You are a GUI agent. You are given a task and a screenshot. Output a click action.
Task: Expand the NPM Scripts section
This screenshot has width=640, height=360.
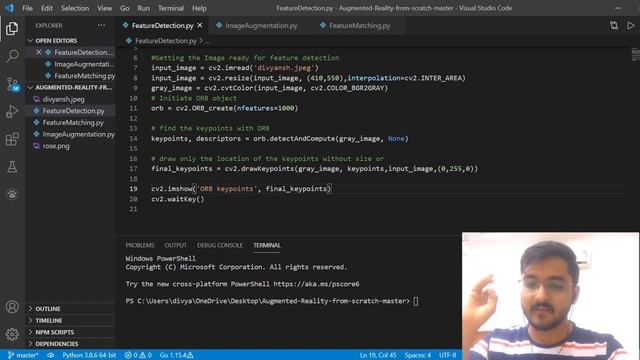pyautogui.click(x=70, y=332)
